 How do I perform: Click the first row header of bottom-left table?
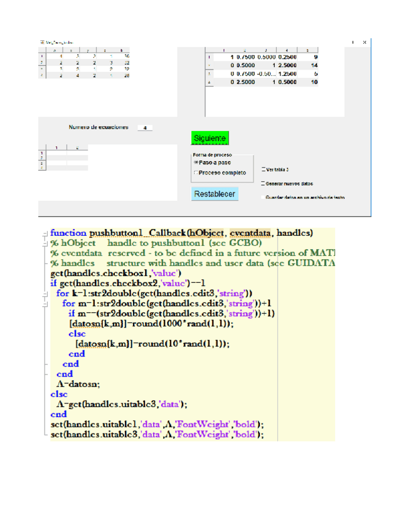click(42, 153)
